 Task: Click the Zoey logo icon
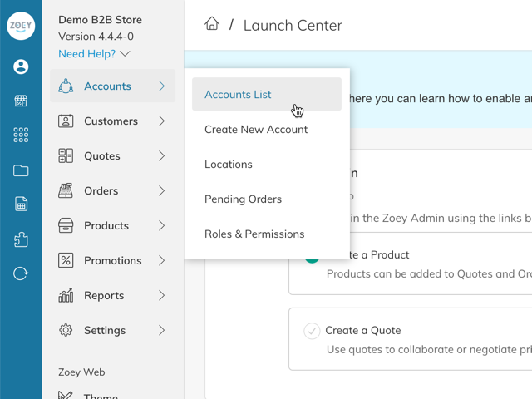coord(21,27)
